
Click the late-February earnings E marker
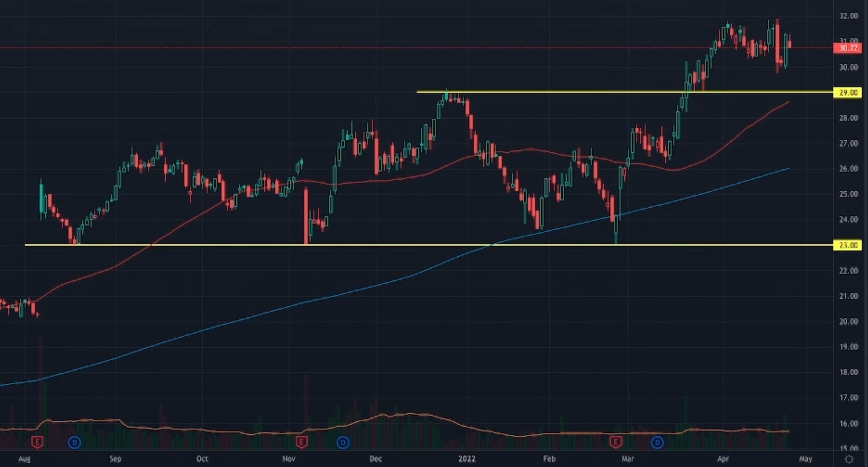coord(616,442)
